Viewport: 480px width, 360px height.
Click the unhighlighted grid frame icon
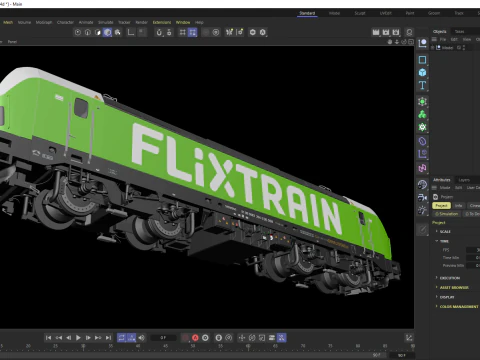182,32
